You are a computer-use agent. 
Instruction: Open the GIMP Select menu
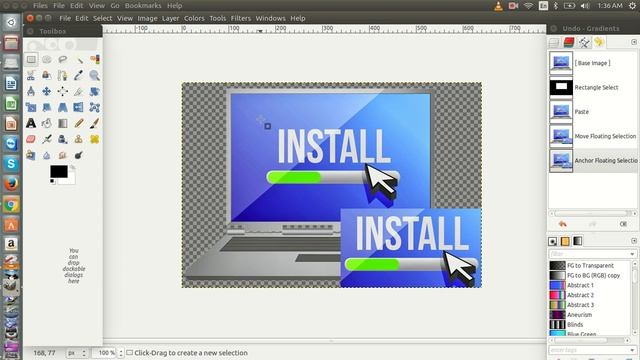102,18
